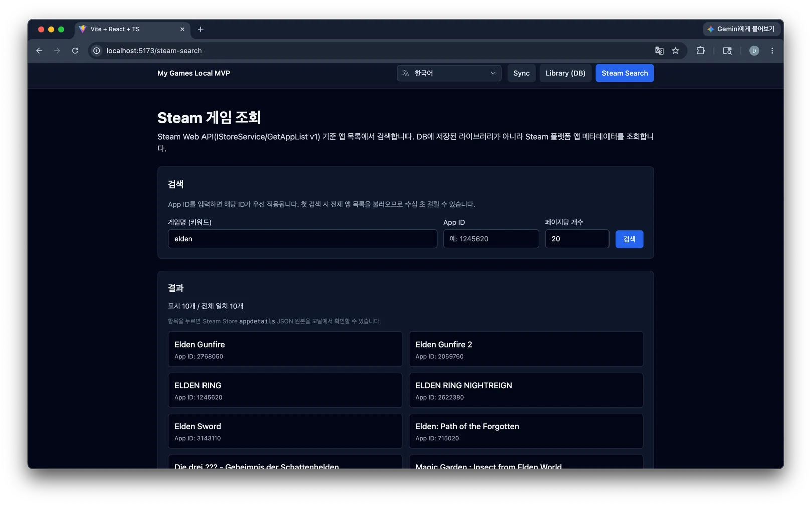Click 'App ID: 2768050' text
Screen dimensions: 812x506
[199, 356]
